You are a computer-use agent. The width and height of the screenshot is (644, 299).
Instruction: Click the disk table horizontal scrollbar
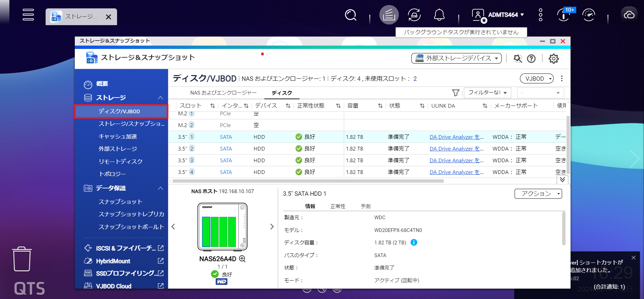coord(308,181)
